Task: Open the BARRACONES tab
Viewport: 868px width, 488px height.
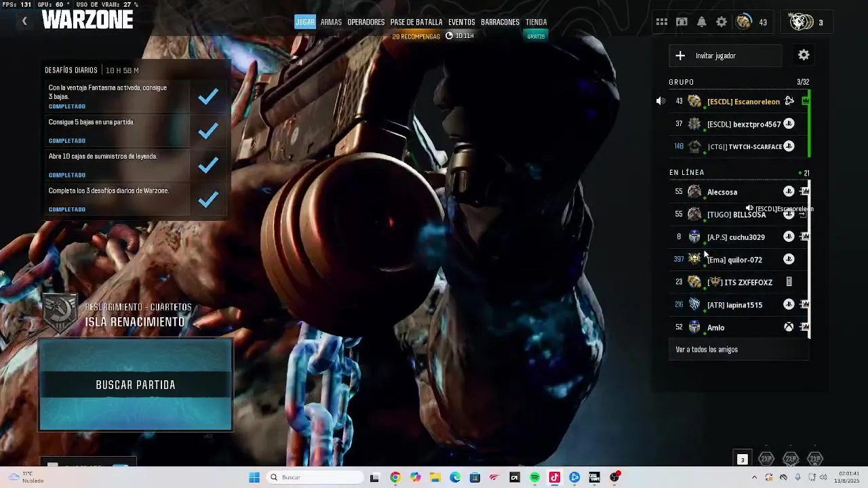Action: 500,22
